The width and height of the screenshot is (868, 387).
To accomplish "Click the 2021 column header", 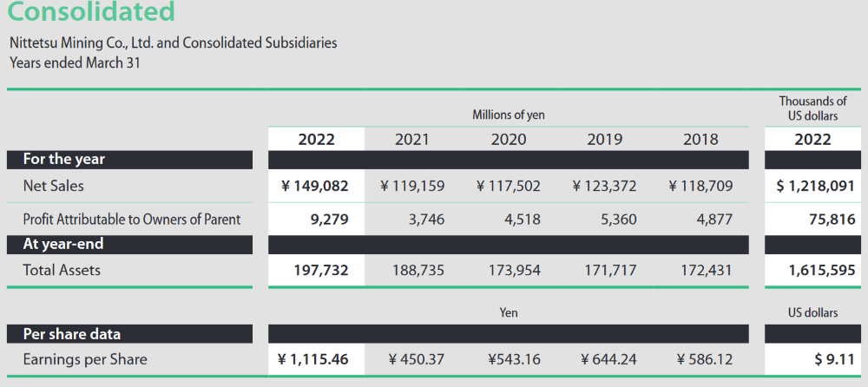I will click(x=412, y=139).
